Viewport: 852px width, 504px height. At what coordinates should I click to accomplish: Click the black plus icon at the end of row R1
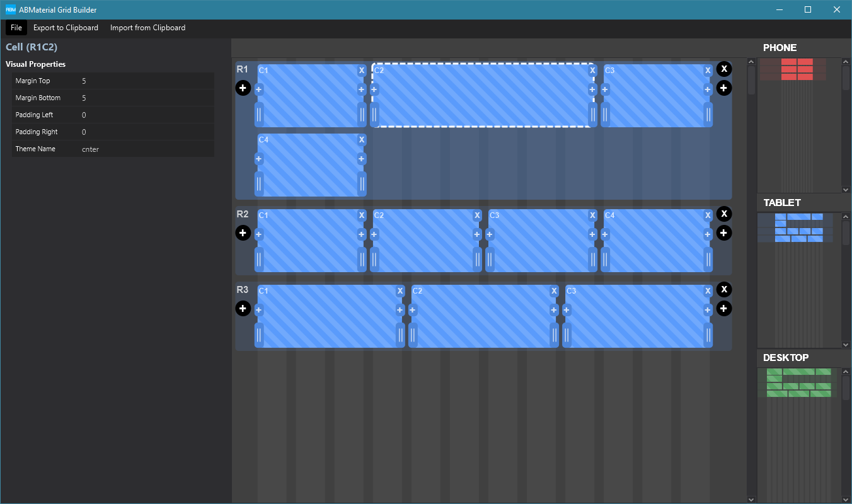(723, 88)
